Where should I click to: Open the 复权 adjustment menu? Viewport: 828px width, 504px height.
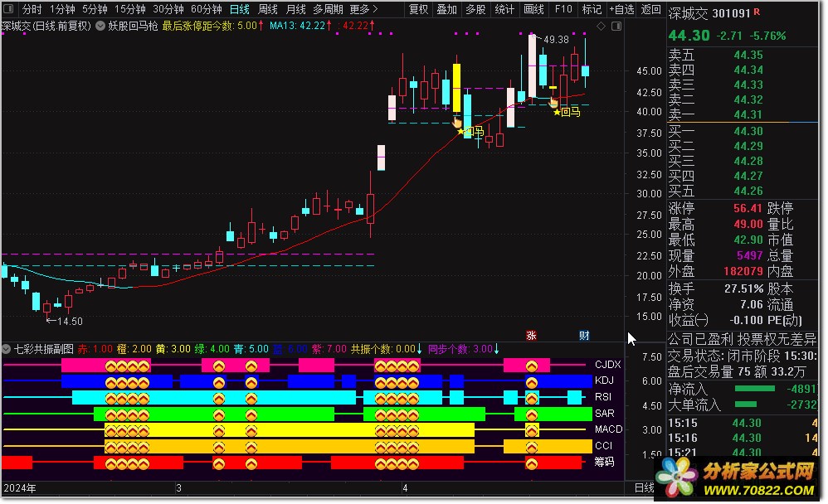(x=419, y=9)
